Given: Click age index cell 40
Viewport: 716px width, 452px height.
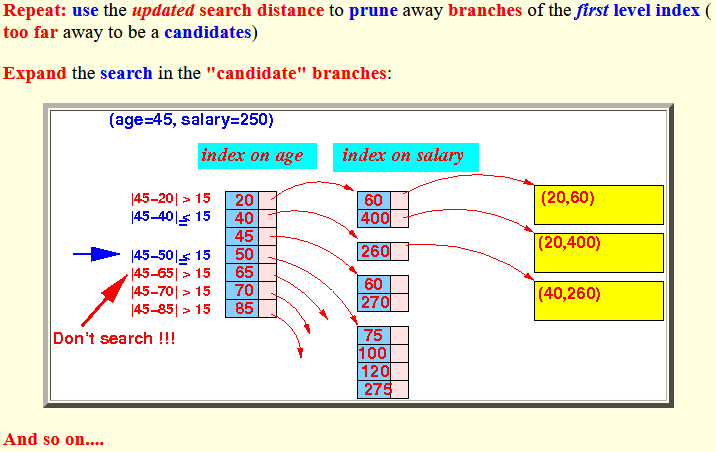Looking at the screenshot, I should click(x=242, y=218).
